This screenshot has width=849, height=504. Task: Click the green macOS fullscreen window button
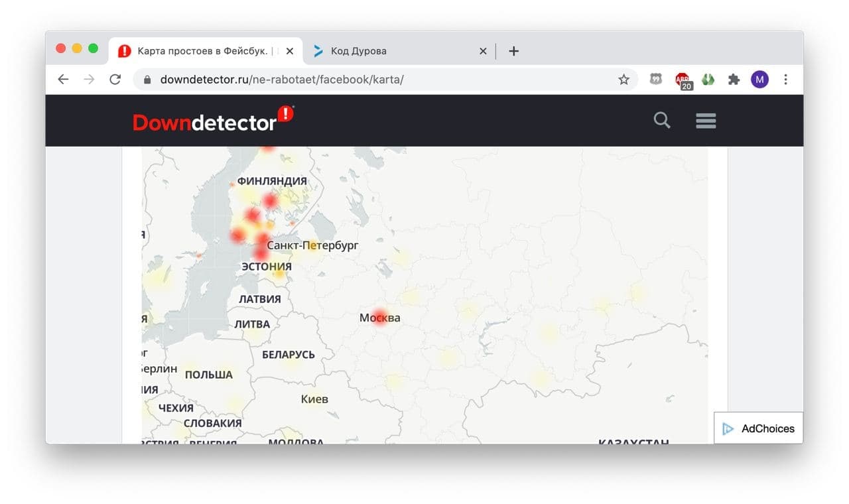[x=93, y=48]
